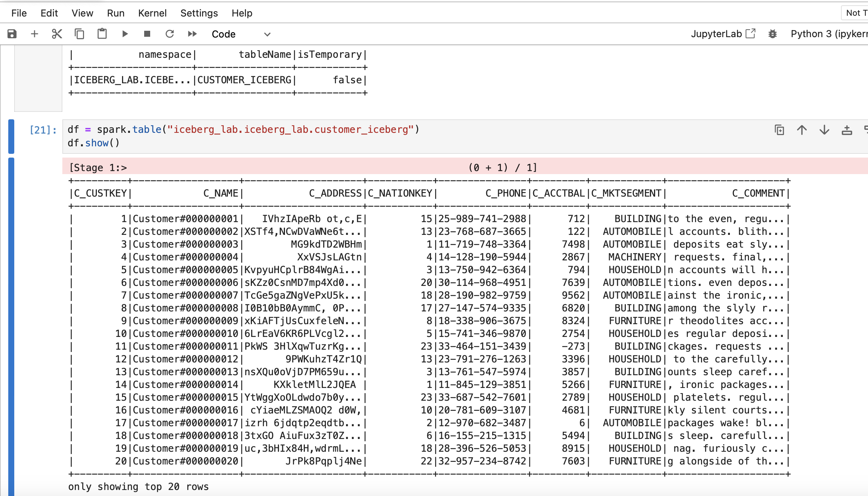Enable the debugger bug icon
868x496 pixels.
pos(773,34)
